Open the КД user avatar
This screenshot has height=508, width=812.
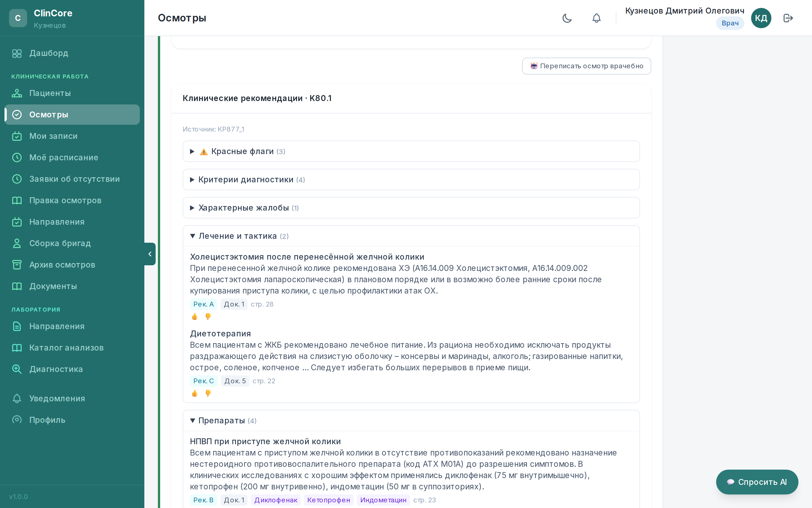tap(761, 18)
